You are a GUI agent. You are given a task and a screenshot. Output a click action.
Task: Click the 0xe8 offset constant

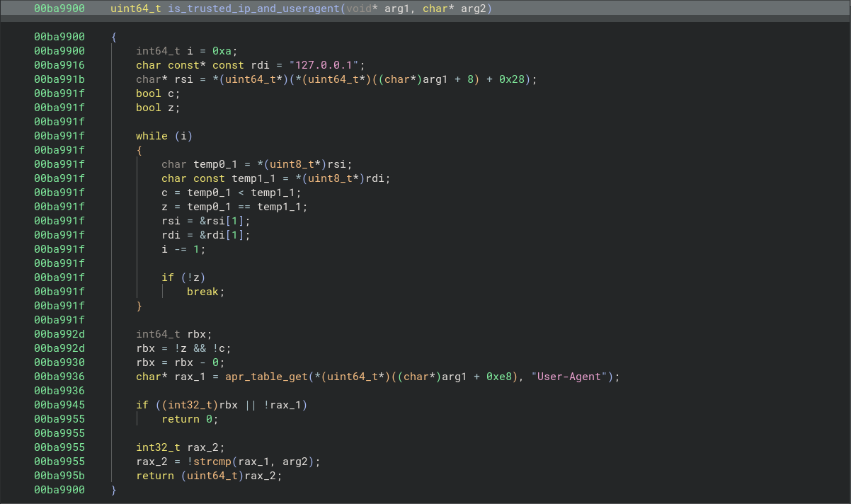click(499, 377)
